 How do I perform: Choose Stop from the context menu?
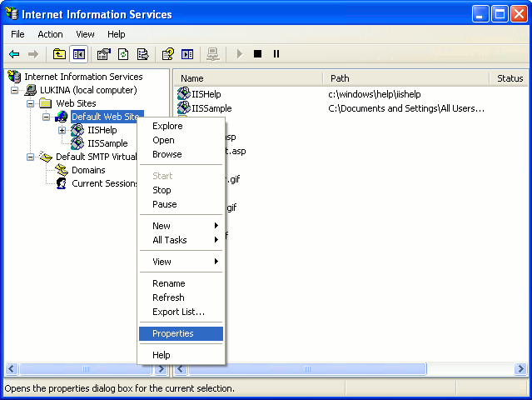pyautogui.click(x=181, y=190)
